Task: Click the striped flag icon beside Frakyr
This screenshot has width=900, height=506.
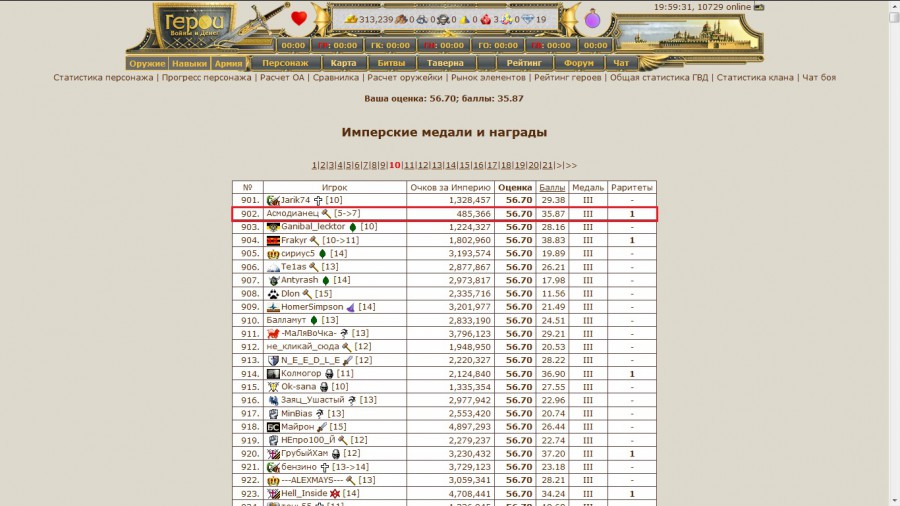Action: point(273,240)
